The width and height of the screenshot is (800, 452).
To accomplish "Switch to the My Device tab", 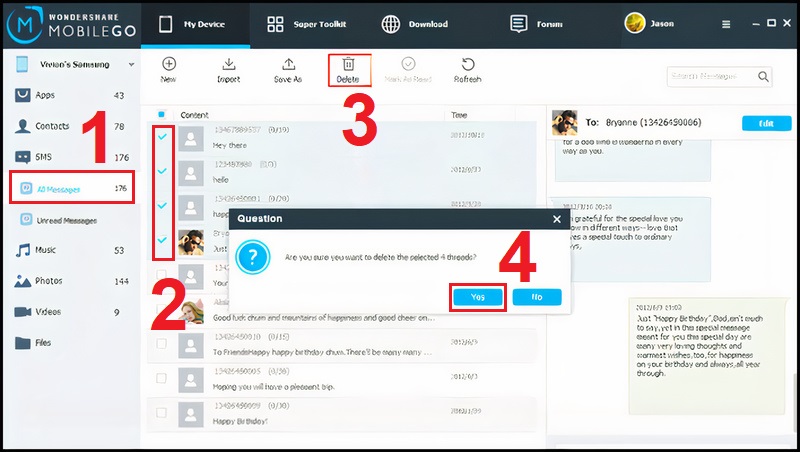I will pos(195,24).
